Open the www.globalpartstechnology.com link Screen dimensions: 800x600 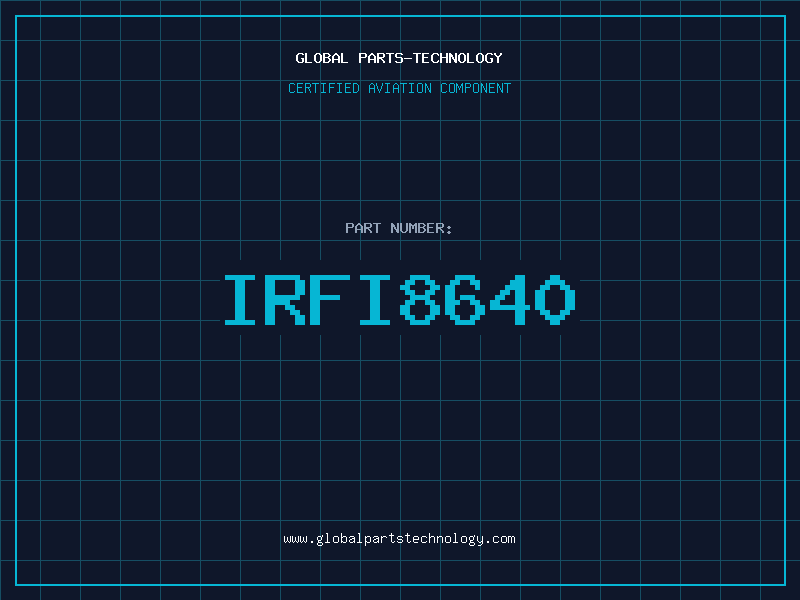pyautogui.click(x=399, y=539)
